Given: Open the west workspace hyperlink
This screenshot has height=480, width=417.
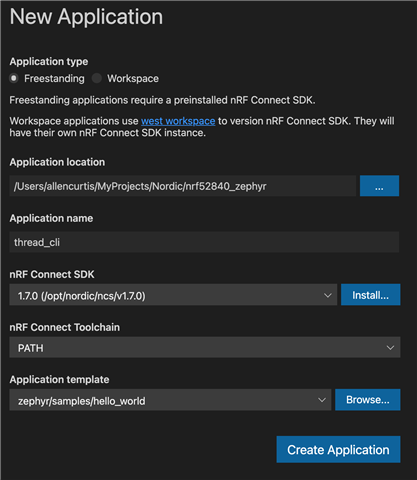Looking at the screenshot, I should [178, 121].
